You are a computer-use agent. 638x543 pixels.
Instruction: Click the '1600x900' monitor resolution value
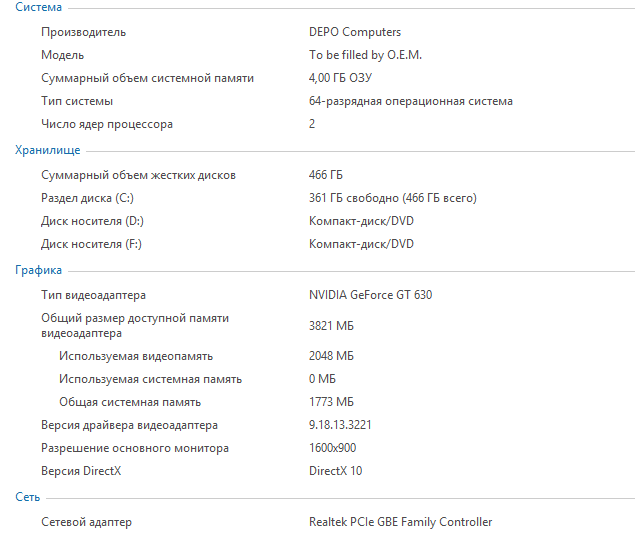(332, 448)
